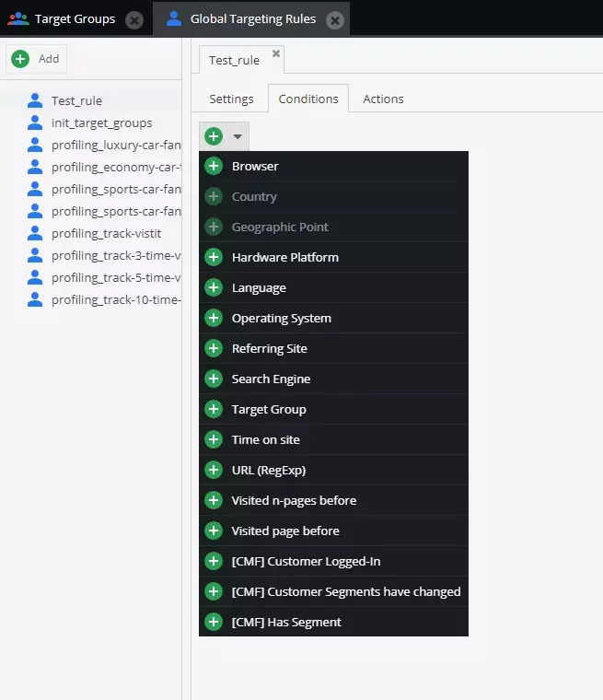Screen dimensions: 603x700
Task: Choose Visited n-pages before condition
Action: tap(333, 500)
